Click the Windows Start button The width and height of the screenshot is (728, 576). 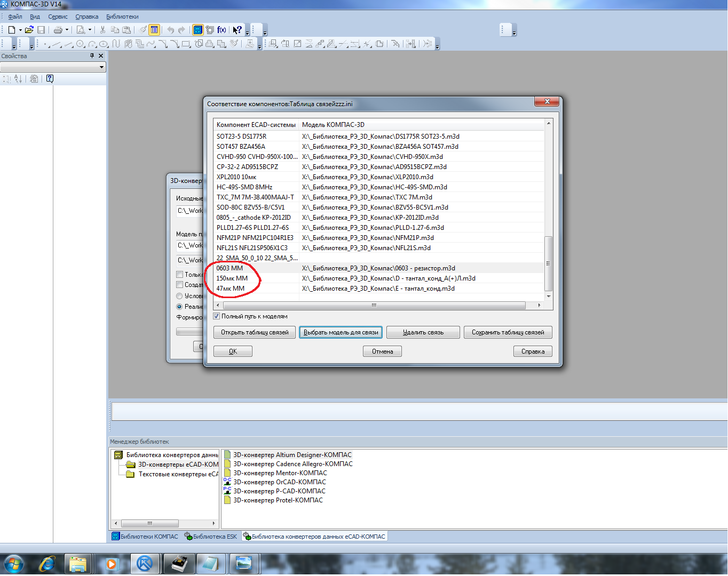point(13,564)
